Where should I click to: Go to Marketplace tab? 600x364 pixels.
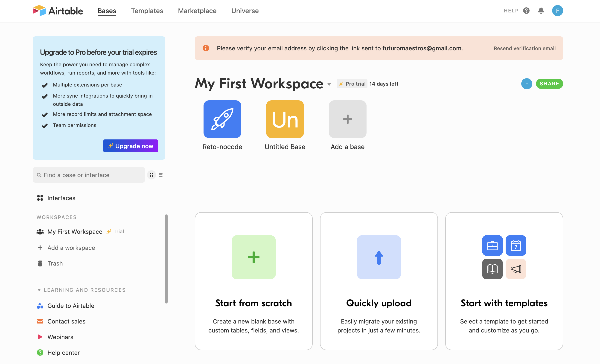click(197, 11)
